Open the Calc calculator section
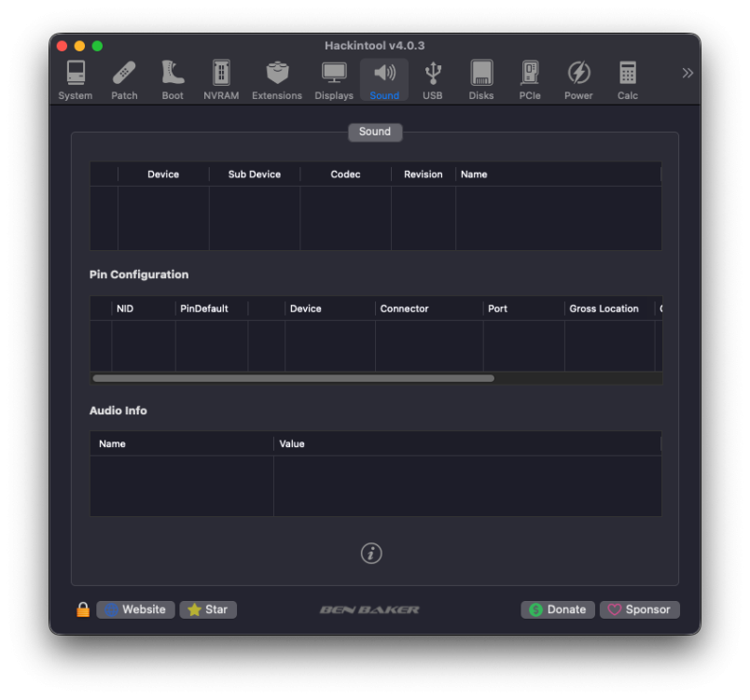The height and width of the screenshot is (700, 750). point(628,80)
